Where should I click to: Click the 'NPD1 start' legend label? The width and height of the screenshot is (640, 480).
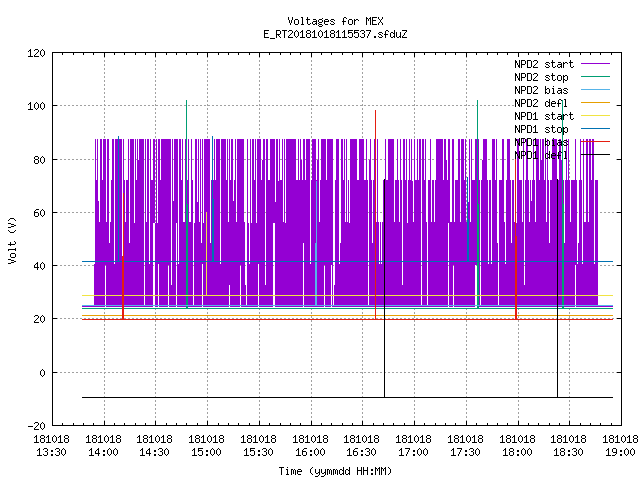(x=544, y=116)
